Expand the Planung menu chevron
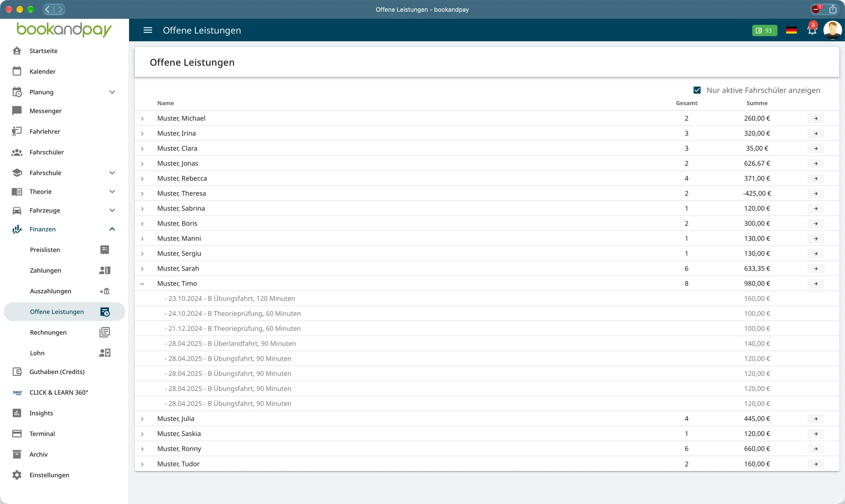The width and height of the screenshot is (845, 504). click(112, 92)
